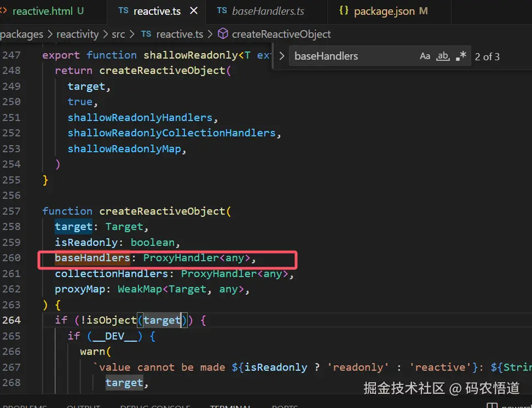Click target parameter on line 258

coord(74,227)
